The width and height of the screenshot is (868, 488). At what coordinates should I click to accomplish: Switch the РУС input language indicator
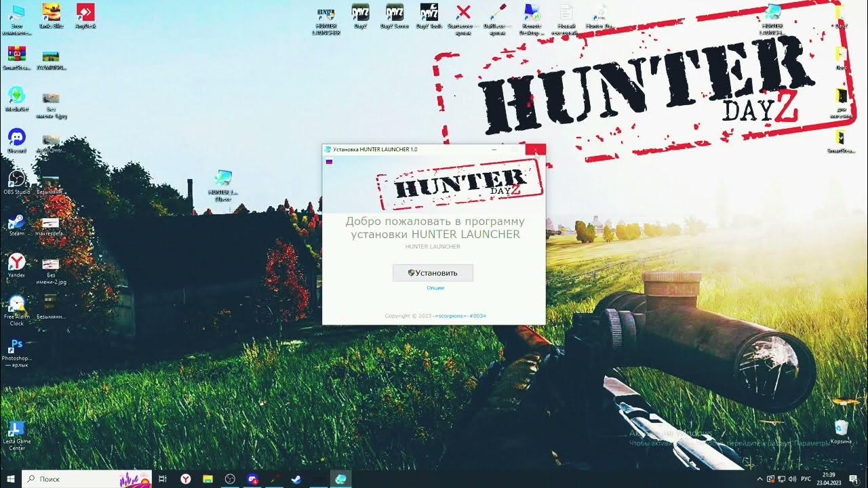point(806,479)
